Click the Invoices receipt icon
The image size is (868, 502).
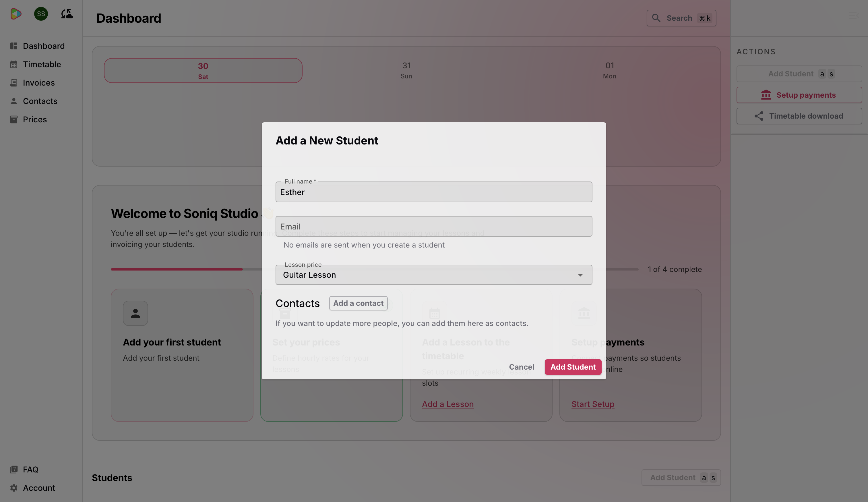14,83
